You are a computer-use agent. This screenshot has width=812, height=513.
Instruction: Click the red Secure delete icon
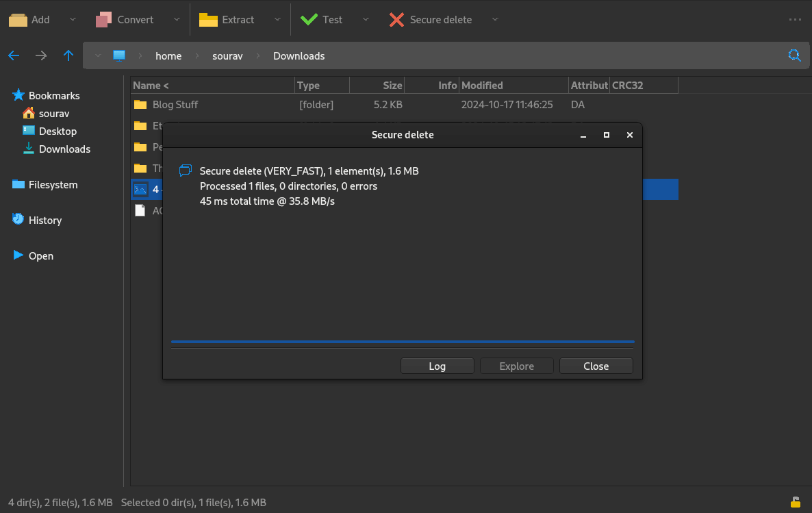pyautogui.click(x=396, y=20)
